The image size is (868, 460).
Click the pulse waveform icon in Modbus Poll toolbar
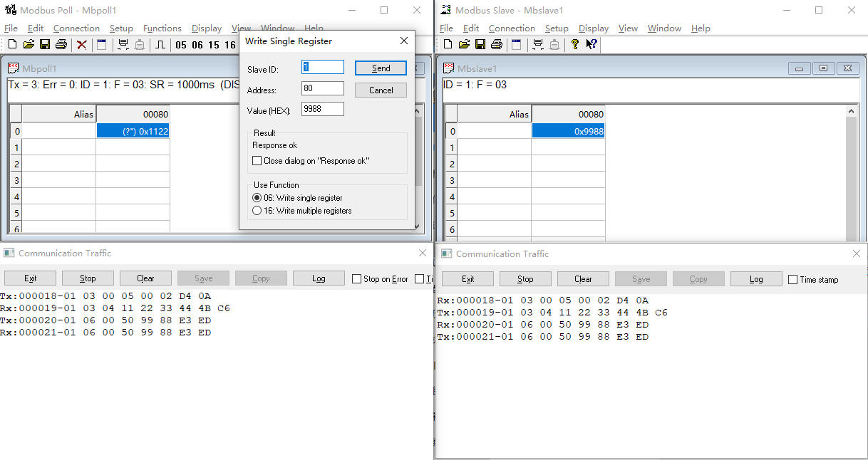tap(160, 45)
